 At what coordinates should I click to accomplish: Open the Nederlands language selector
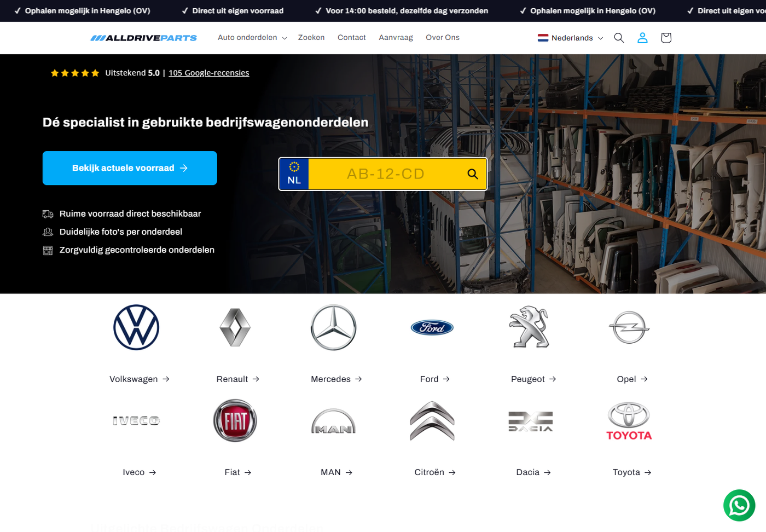click(571, 38)
